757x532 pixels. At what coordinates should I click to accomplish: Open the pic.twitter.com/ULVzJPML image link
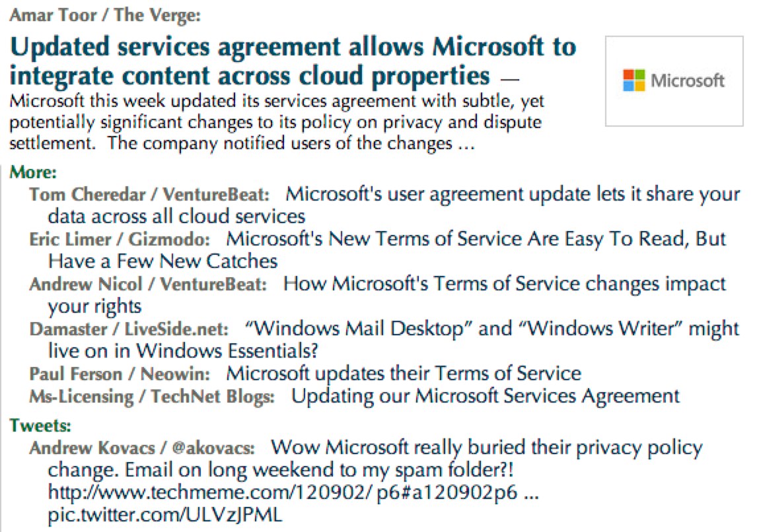tap(164, 515)
